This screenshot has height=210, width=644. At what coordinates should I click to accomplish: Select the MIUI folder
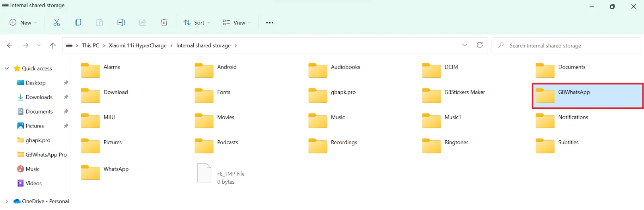[98, 121]
